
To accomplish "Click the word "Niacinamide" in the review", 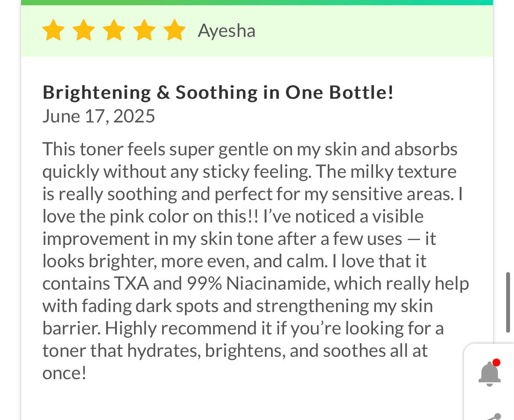I will coord(279,284).
